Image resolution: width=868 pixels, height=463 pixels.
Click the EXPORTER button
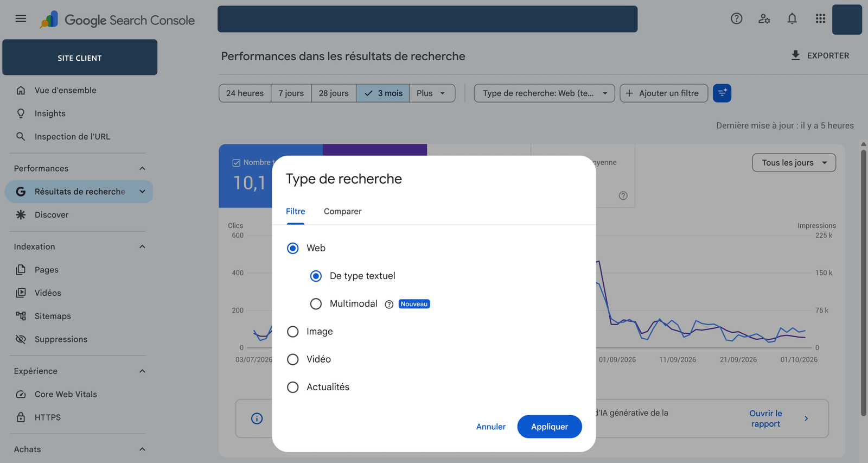pos(820,55)
